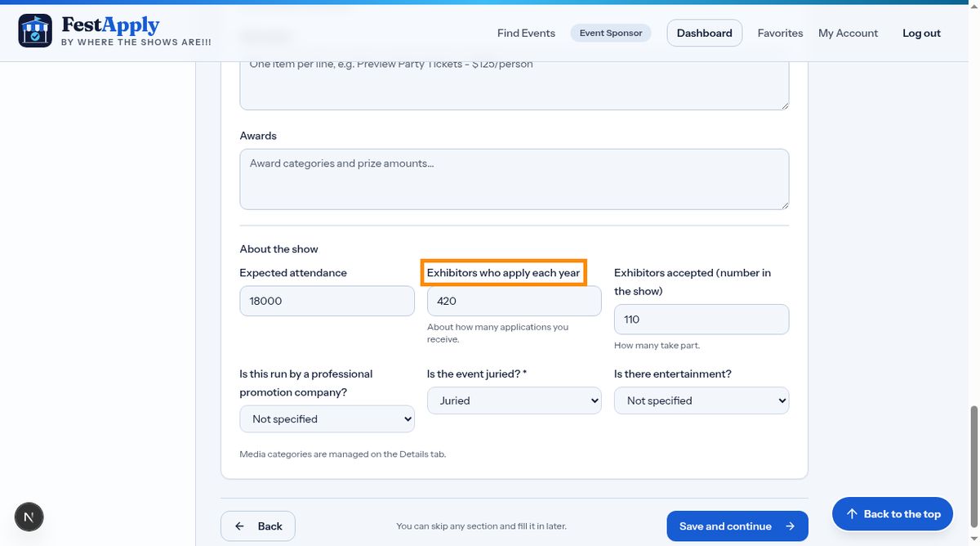Click the 'About how many applications' hint
Viewport: 980px width, 546px height.
pyautogui.click(x=498, y=333)
